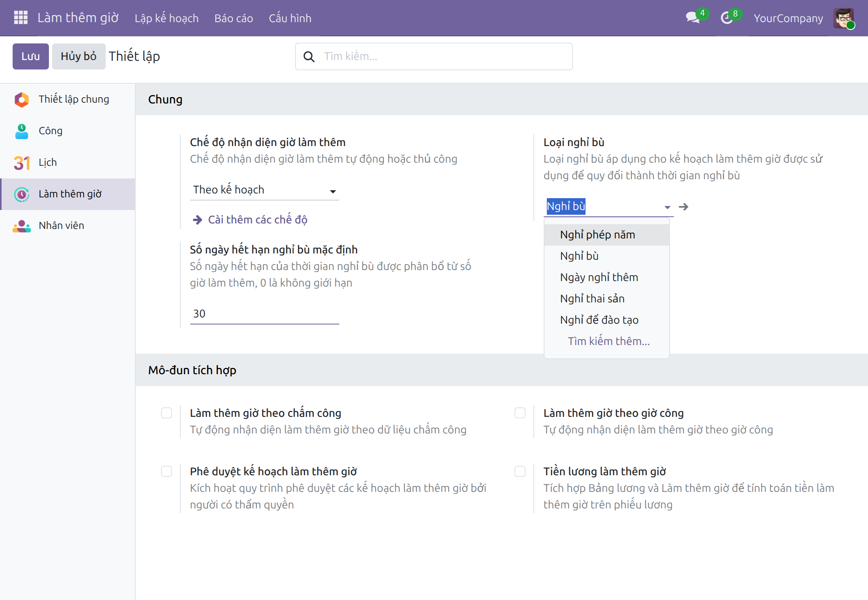Open the apps grid menu icon
The height and width of the screenshot is (600, 868).
coord(21,18)
